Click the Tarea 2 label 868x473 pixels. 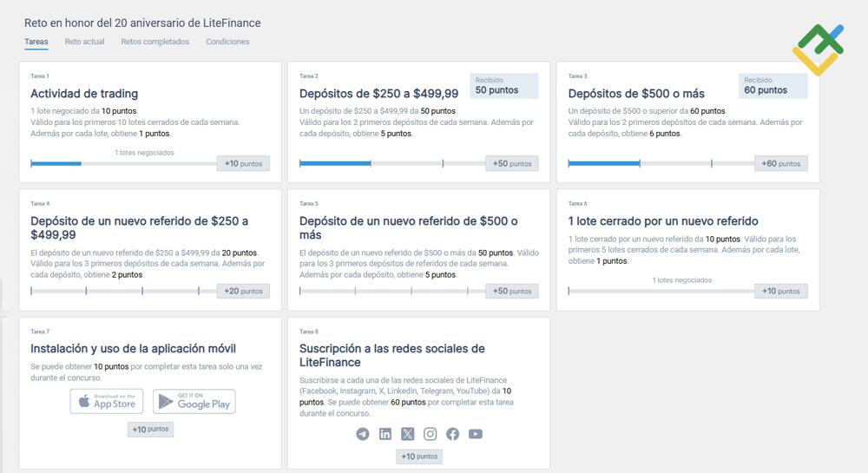(309, 76)
